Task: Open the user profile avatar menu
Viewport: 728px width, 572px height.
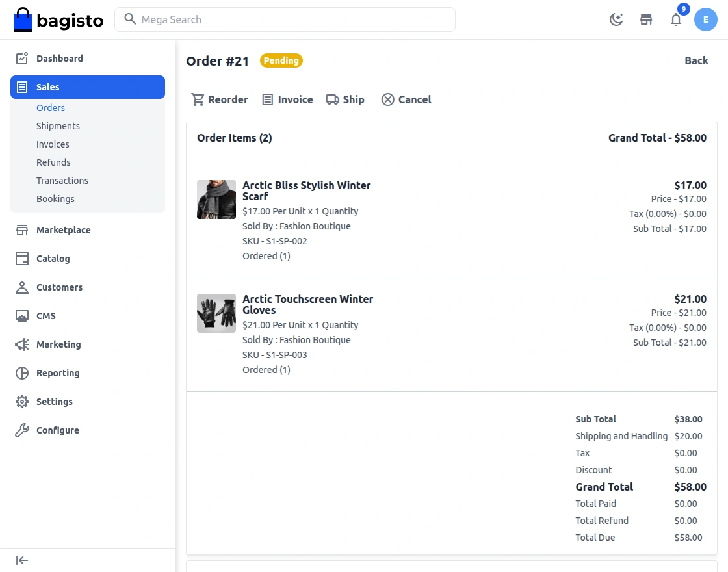Action: [706, 19]
